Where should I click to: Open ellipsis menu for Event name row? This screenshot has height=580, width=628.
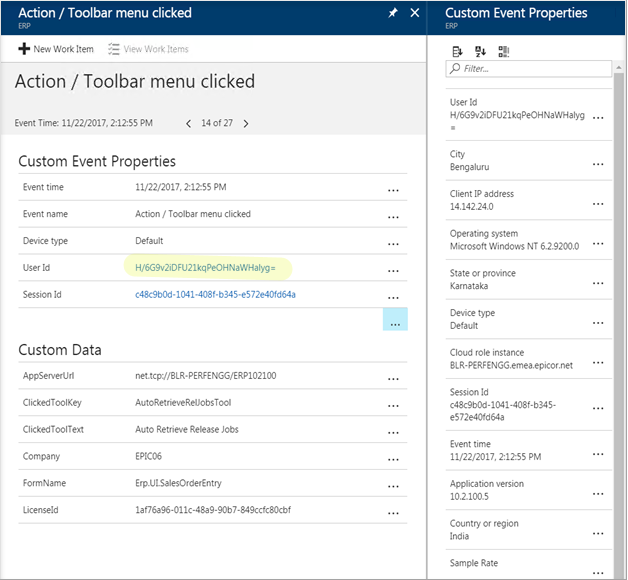tap(393, 218)
